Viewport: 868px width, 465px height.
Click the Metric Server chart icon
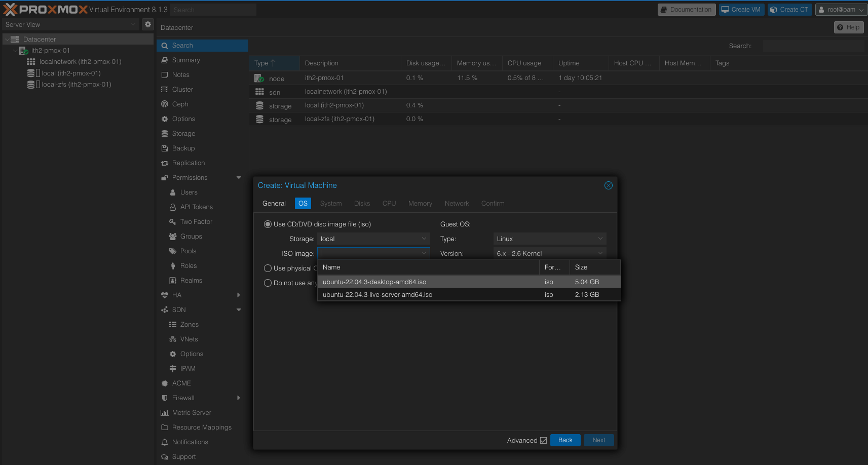[x=165, y=413]
